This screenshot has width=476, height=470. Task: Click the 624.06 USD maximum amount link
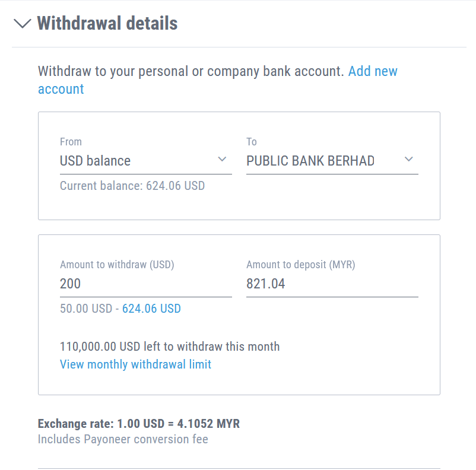point(151,309)
